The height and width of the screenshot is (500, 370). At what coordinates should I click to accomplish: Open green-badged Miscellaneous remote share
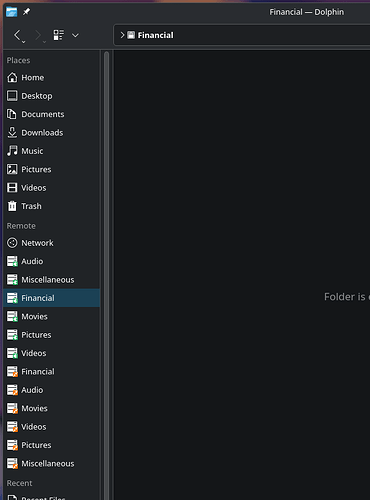tap(51, 279)
